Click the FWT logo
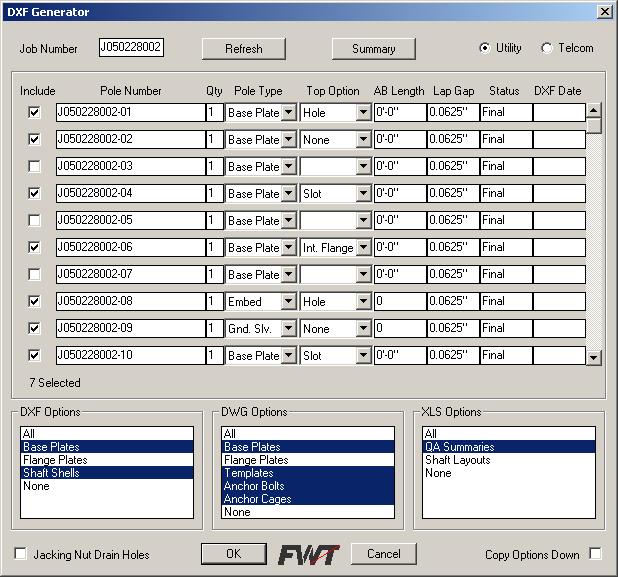The image size is (618, 577). click(x=308, y=554)
